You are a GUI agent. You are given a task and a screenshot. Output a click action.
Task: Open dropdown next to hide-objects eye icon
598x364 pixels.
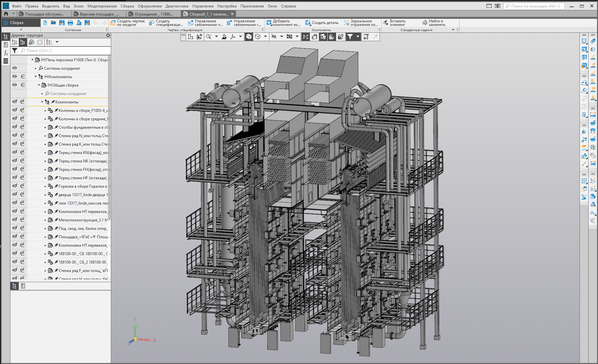pos(281,37)
